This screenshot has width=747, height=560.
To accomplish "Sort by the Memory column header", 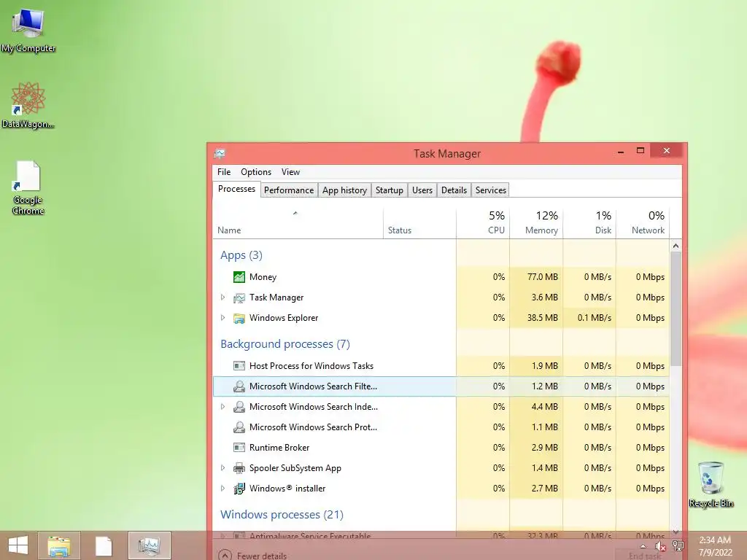I will (536, 223).
